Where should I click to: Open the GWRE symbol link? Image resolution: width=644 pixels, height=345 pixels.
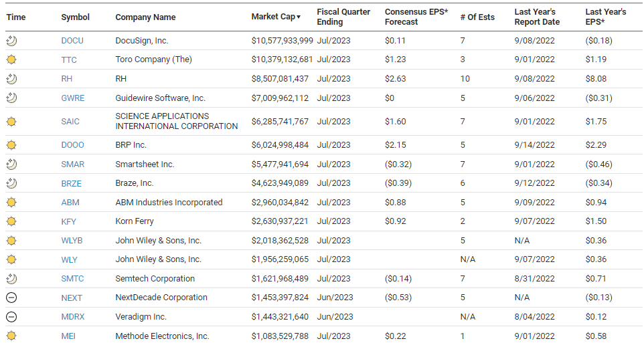[x=73, y=98]
